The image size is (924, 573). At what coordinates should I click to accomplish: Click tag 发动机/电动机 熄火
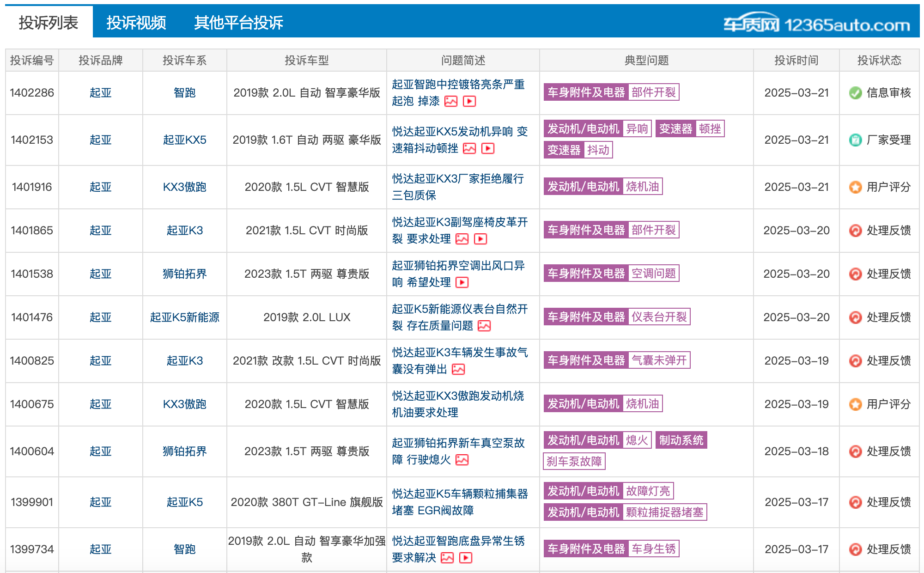point(597,440)
